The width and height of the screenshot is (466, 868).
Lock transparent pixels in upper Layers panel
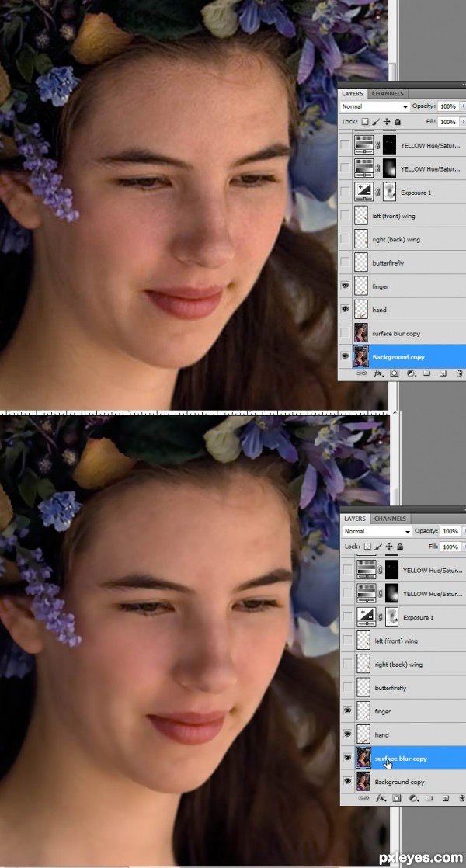pos(365,122)
